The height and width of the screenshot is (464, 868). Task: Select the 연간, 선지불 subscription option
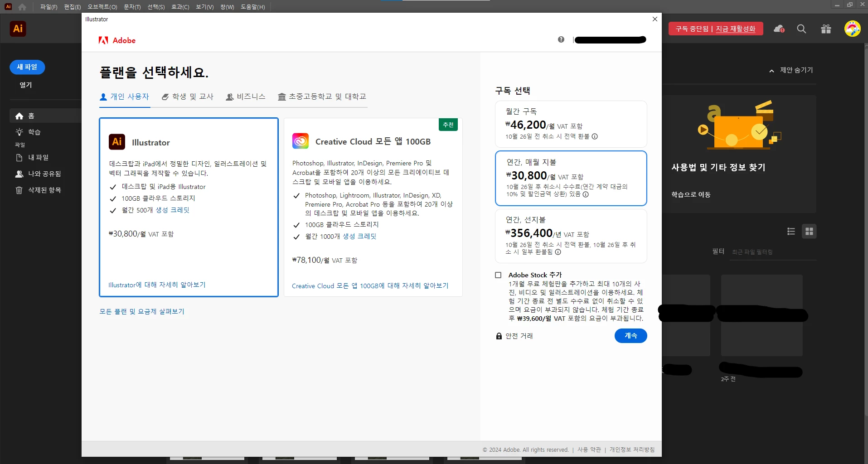[571, 236]
